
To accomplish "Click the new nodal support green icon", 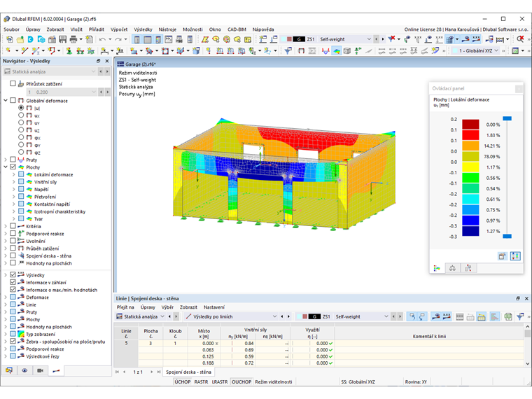I will pyautogui.click(x=69, y=51).
